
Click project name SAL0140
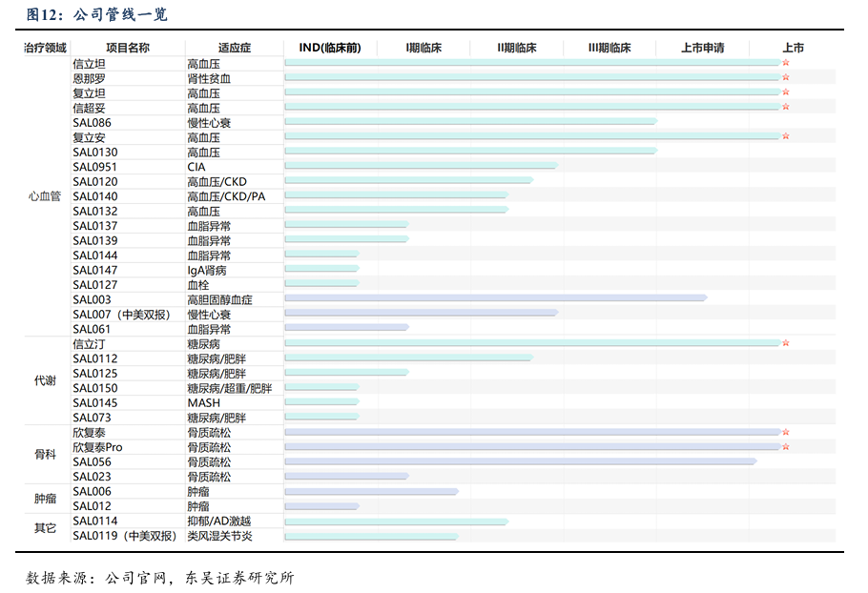coord(95,196)
